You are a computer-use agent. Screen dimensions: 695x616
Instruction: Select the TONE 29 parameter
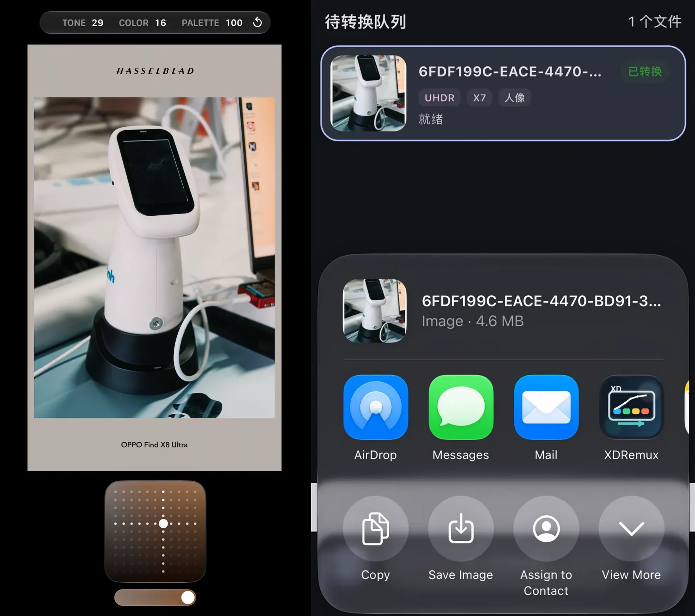pos(83,23)
